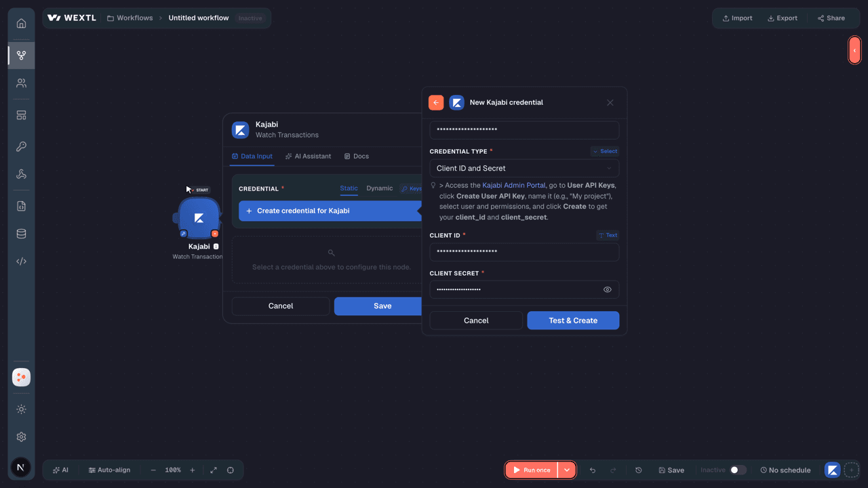Click the Test & Create button
868x488 pixels.
click(573, 321)
